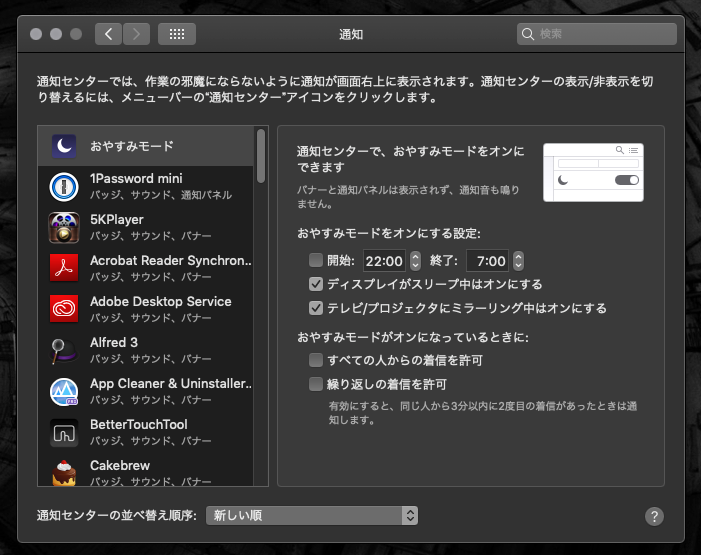
Task: Click the stepper next to 7:00 end time
Action: [x=518, y=261]
